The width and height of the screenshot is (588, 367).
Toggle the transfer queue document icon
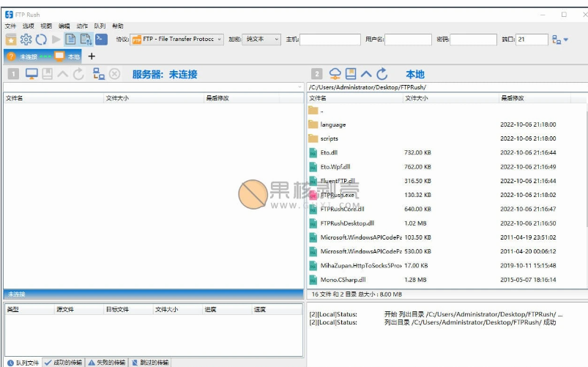pos(86,39)
